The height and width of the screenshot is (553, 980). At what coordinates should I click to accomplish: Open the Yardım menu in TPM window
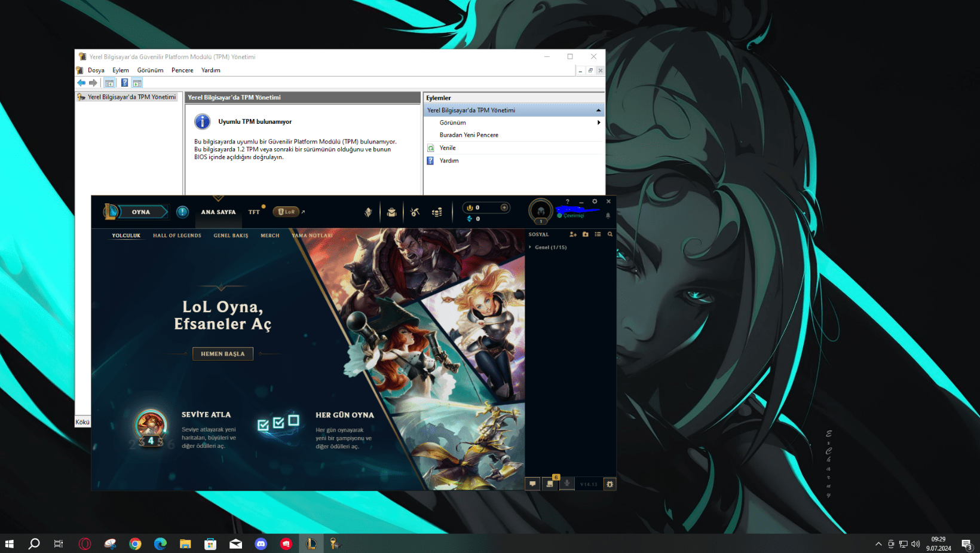(x=210, y=71)
